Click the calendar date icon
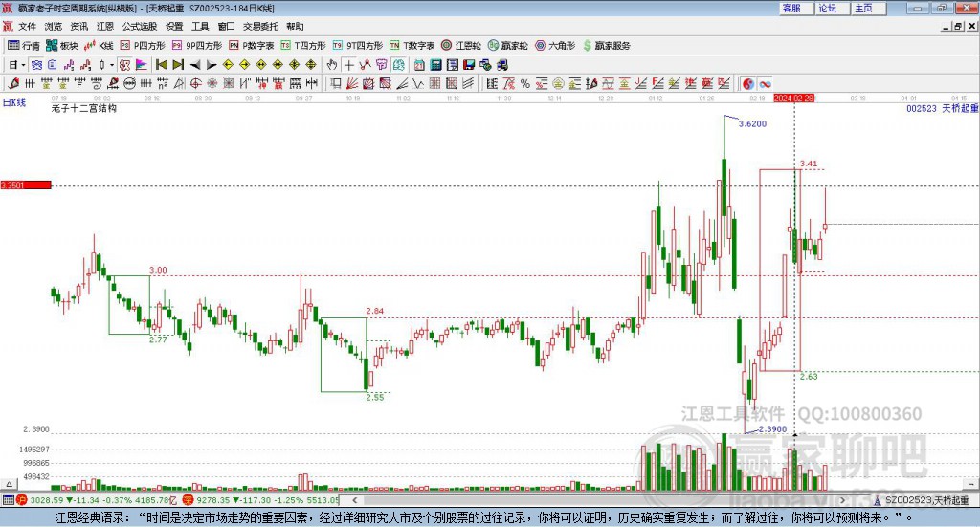Viewport: 980px width, 527px height. click(x=419, y=65)
